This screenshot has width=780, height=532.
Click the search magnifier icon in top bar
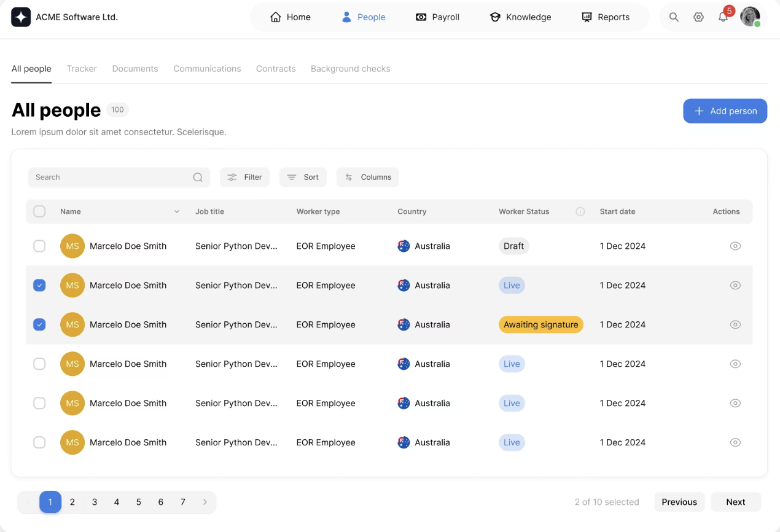tap(674, 17)
